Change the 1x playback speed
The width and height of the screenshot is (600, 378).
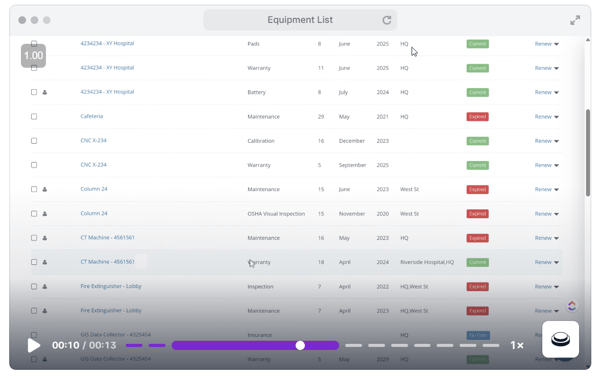click(517, 345)
